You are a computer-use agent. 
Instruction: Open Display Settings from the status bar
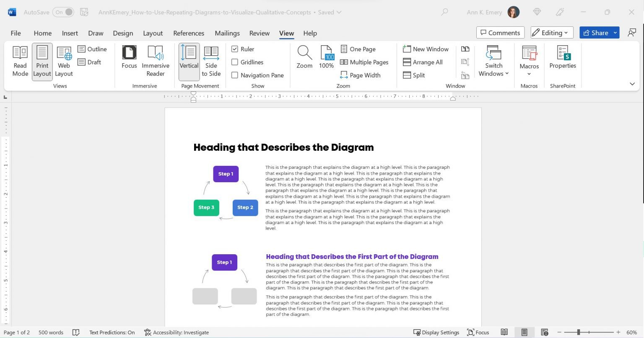[x=436, y=332]
